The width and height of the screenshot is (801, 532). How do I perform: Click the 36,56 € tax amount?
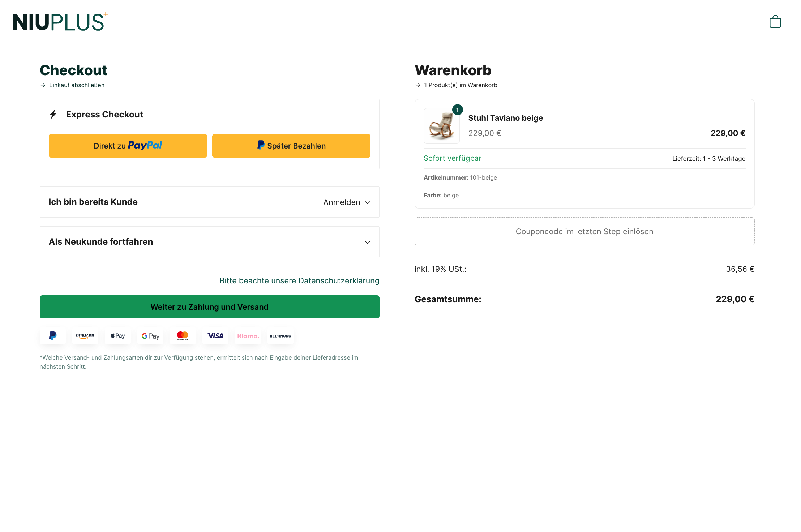coord(740,269)
